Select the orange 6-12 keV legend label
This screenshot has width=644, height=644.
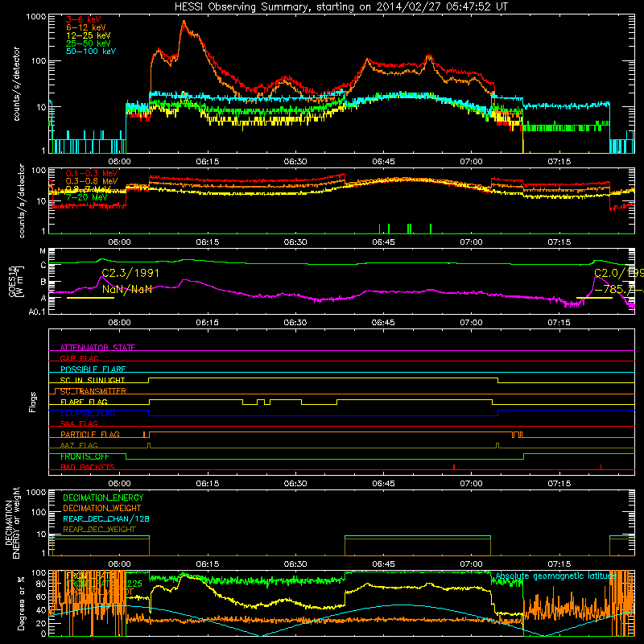coord(86,27)
